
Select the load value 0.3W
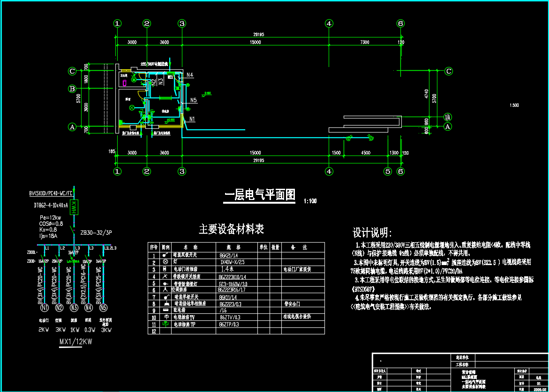90,330
